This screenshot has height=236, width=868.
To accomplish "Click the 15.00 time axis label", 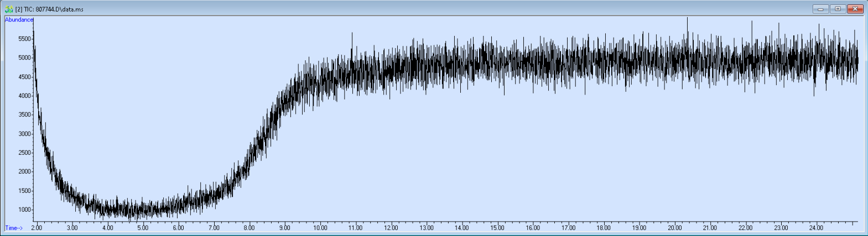I will (497, 228).
